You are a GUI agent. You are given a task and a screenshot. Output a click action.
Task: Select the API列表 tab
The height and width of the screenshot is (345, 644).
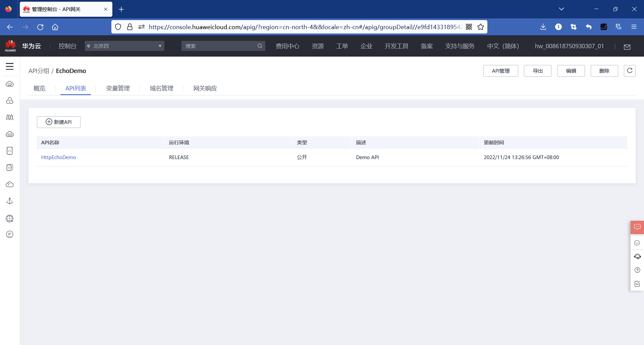click(76, 88)
